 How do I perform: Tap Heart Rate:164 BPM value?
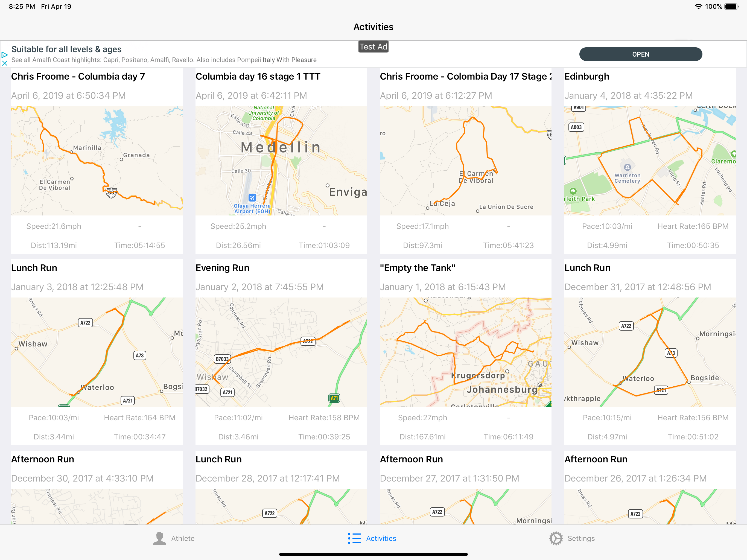click(139, 418)
